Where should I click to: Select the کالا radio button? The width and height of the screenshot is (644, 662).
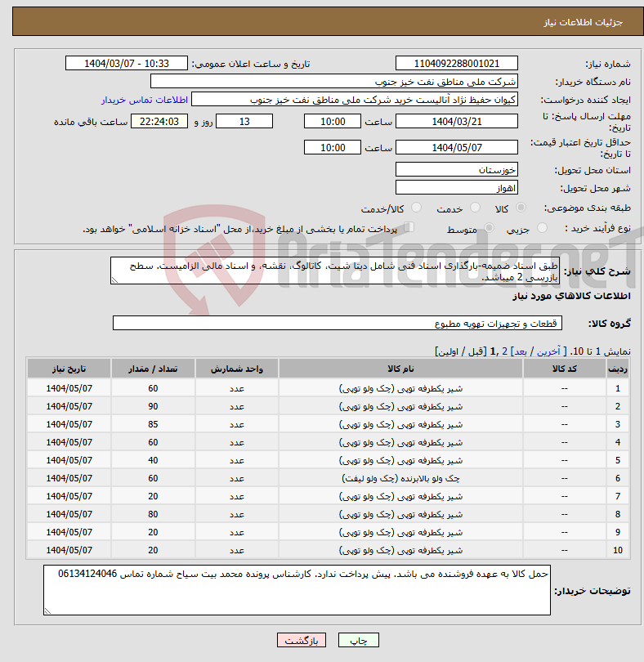pyautogui.click(x=521, y=208)
